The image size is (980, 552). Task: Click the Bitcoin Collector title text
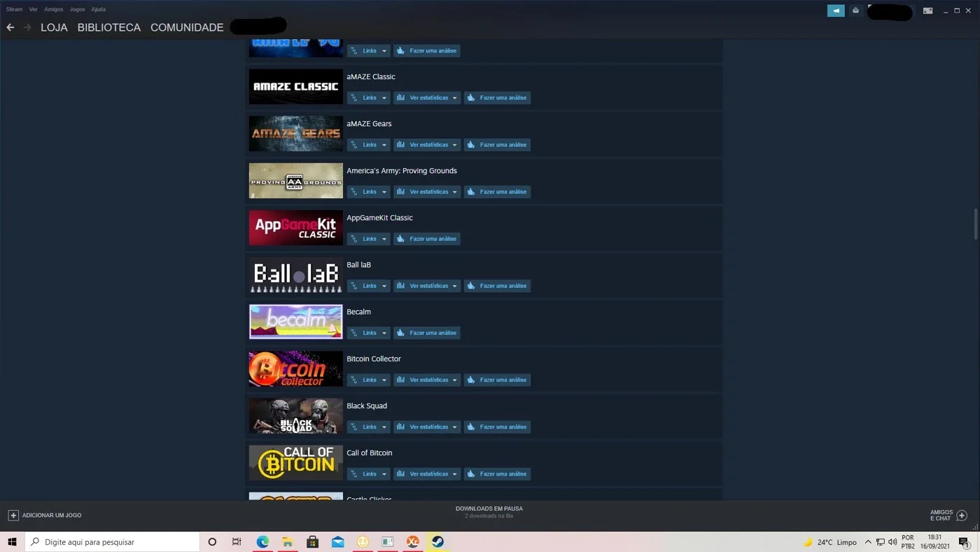(374, 359)
